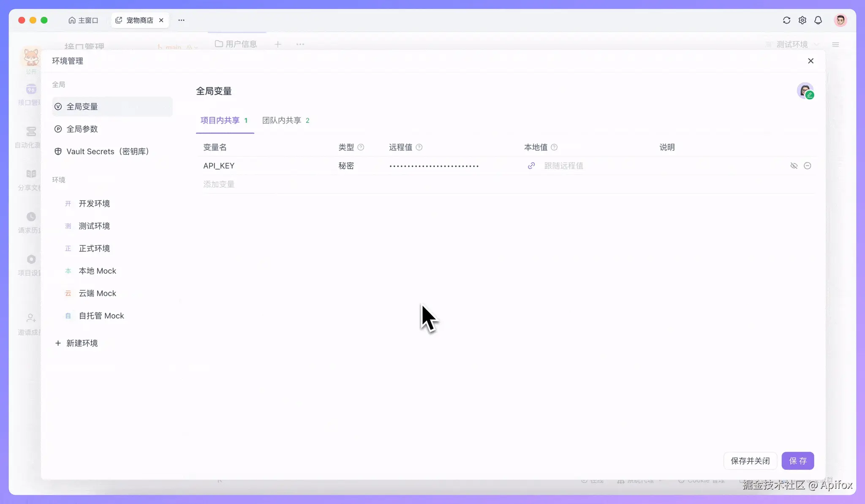Remove API_KEY row with minus circle icon
This screenshot has width=865, height=504.
[807, 166]
